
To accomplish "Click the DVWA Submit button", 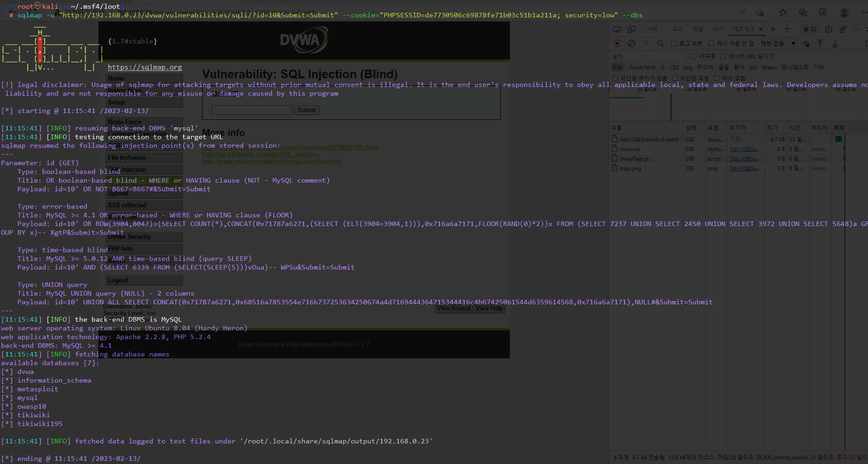I will click(307, 110).
